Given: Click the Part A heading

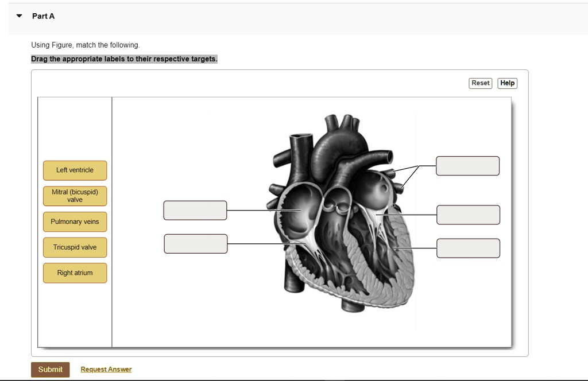Looking at the screenshot, I should (43, 15).
